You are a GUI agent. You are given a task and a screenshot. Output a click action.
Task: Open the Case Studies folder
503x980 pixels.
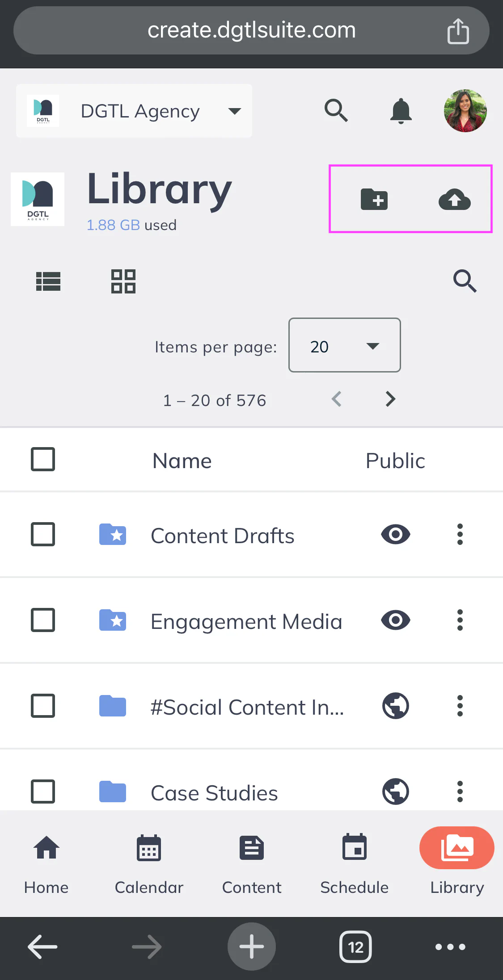(x=214, y=793)
